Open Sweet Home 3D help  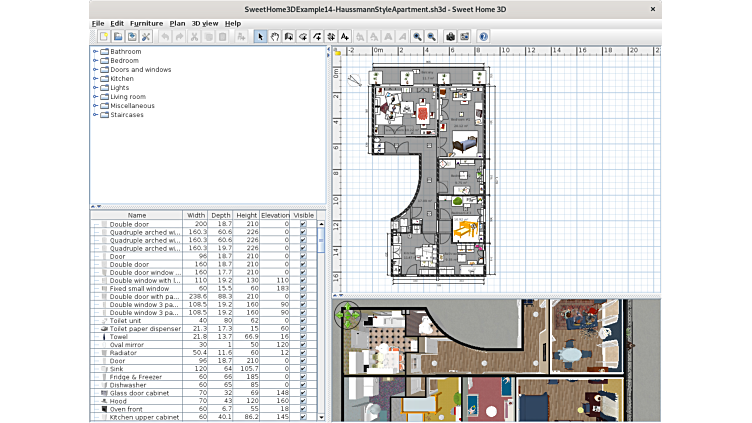(x=483, y=36)
